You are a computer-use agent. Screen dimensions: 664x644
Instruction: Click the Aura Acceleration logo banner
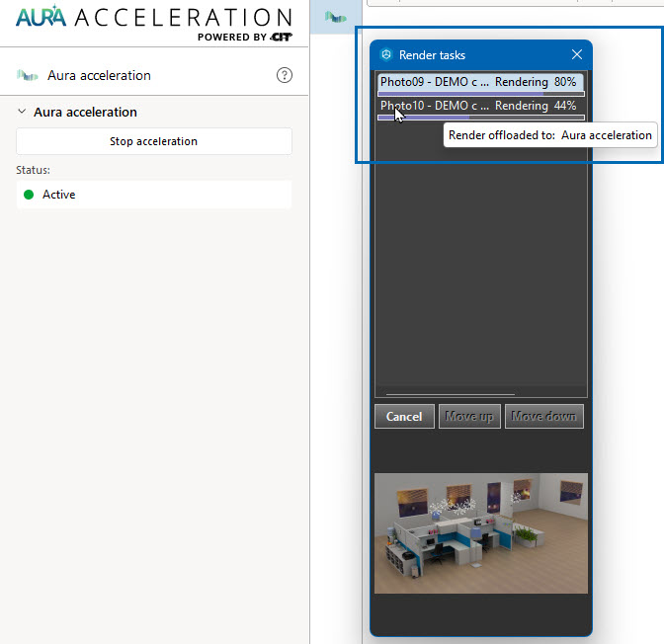click(154, 24)
